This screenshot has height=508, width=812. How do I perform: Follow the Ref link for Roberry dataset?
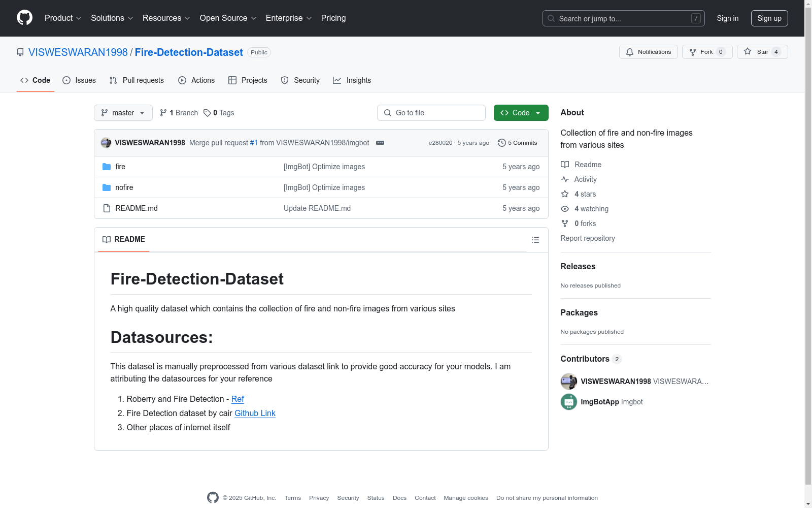tap(238, 399)
